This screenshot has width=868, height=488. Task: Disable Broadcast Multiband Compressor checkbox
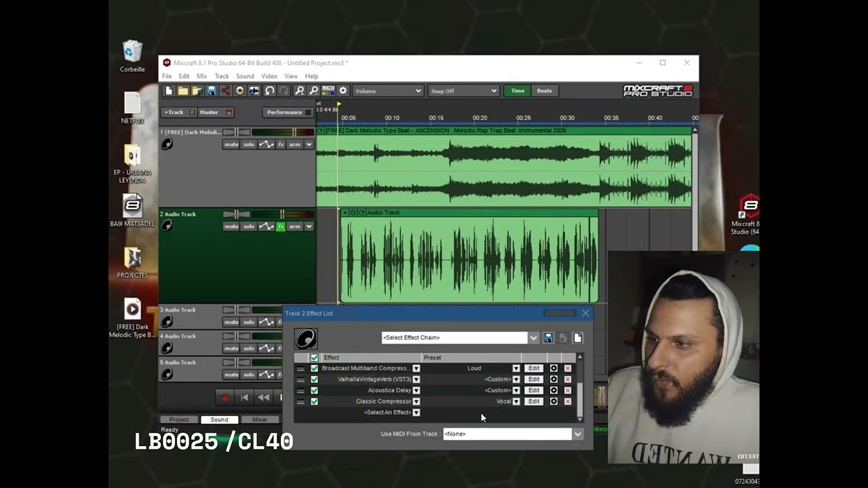click(314, 369)
